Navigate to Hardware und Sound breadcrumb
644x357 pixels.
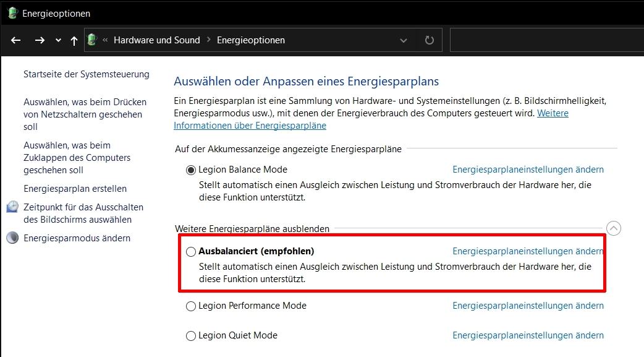pyautogui.click(x=156, y=40)
